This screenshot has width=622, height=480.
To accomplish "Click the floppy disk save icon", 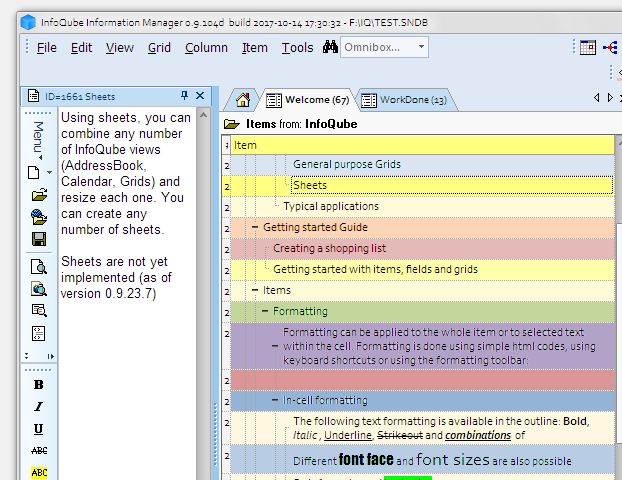I will coord(39,239).
